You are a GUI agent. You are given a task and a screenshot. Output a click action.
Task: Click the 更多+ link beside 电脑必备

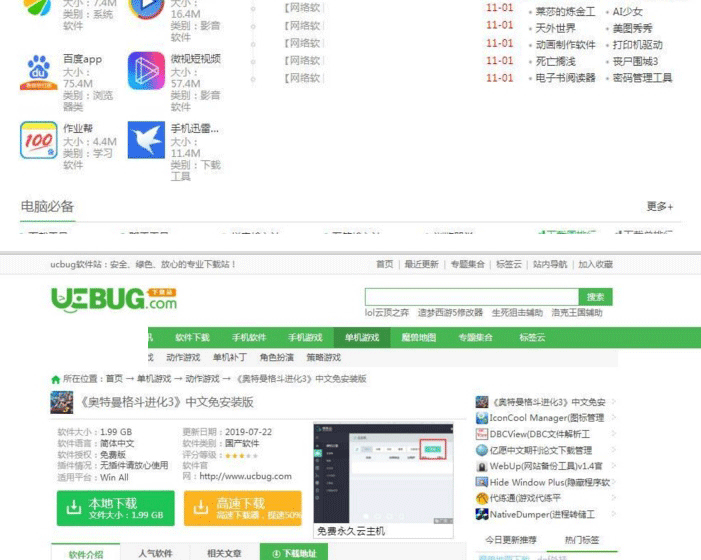(660, 206)
